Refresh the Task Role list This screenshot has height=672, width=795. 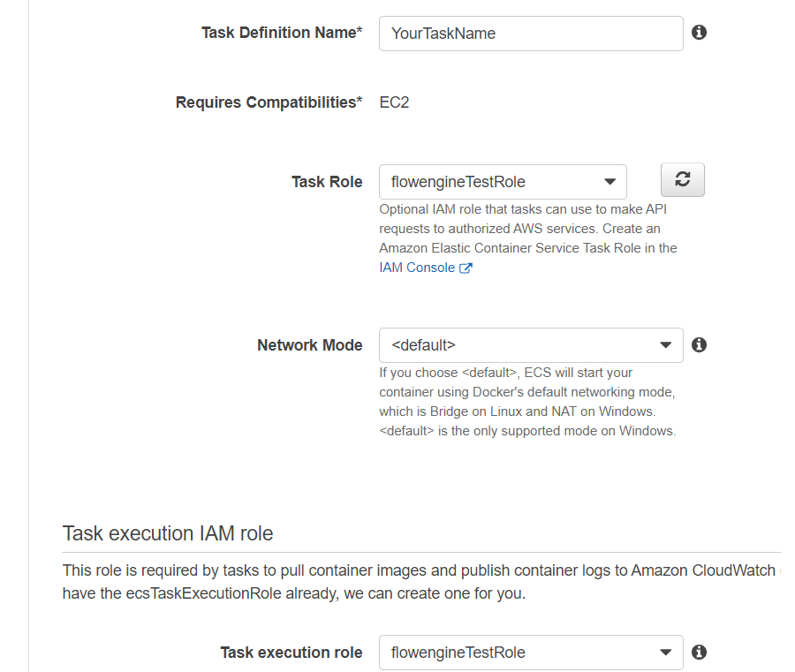[683, 179]
